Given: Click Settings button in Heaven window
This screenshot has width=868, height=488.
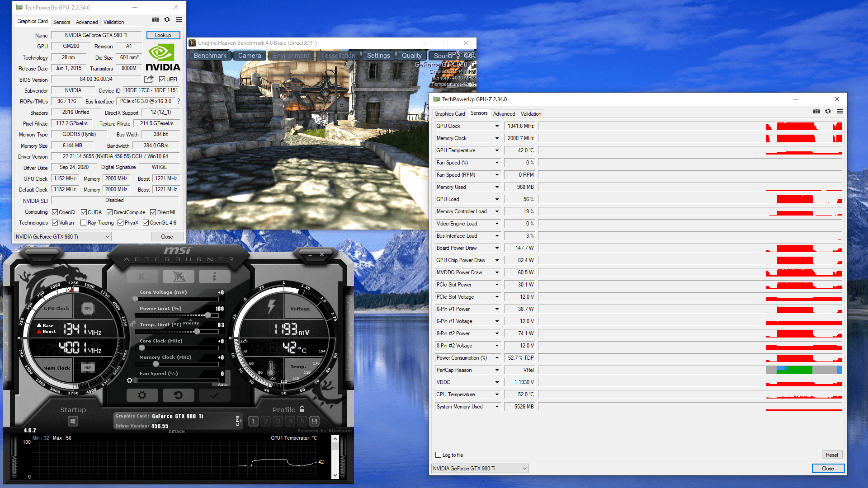Looking at the screenshot, I should coord(378,56).
